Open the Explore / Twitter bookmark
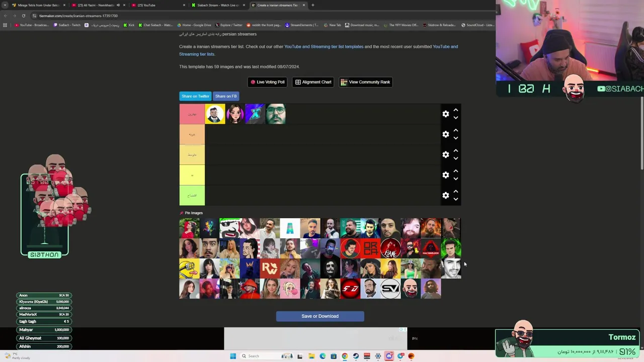644x362 pixels. pos(229,25)
